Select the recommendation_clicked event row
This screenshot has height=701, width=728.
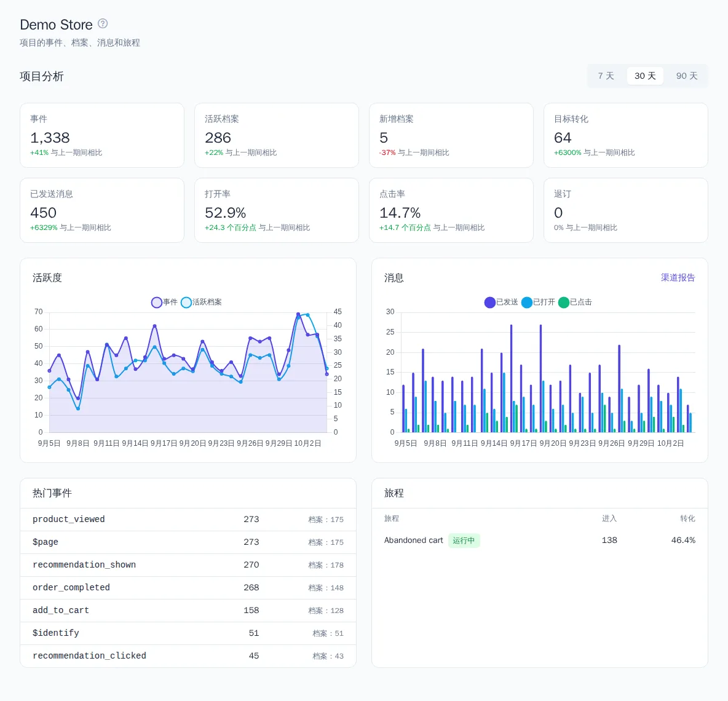188,656
